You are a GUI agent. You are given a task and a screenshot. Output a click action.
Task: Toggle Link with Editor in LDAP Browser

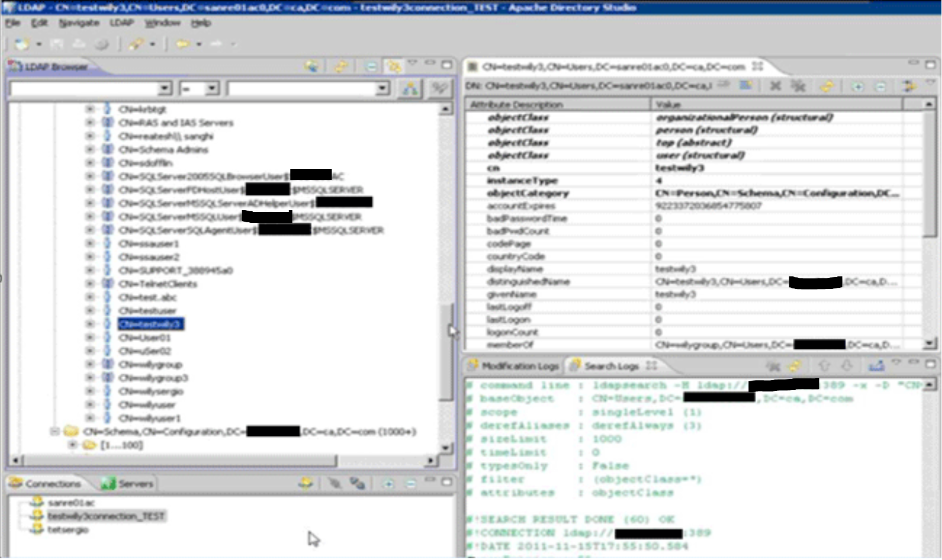[x=394, y=66]
